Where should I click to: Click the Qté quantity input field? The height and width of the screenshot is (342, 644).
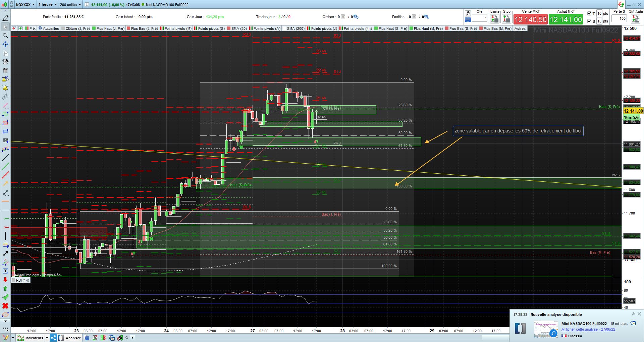(x=480, y=18)
